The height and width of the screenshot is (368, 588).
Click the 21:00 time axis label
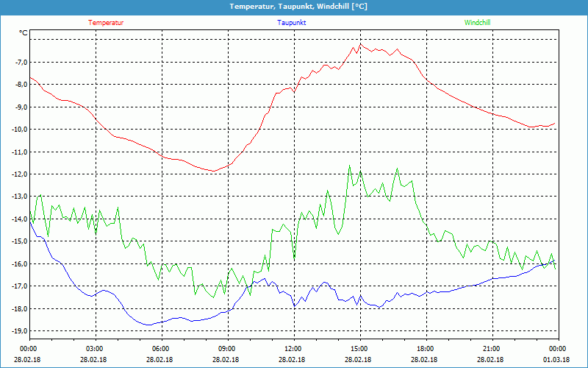coord(492,349)
